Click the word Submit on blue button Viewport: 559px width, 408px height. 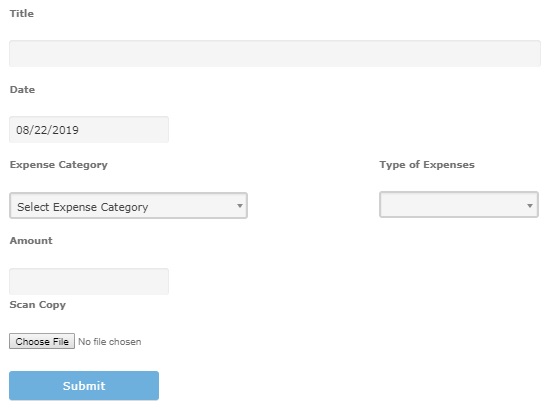(84, 386)
